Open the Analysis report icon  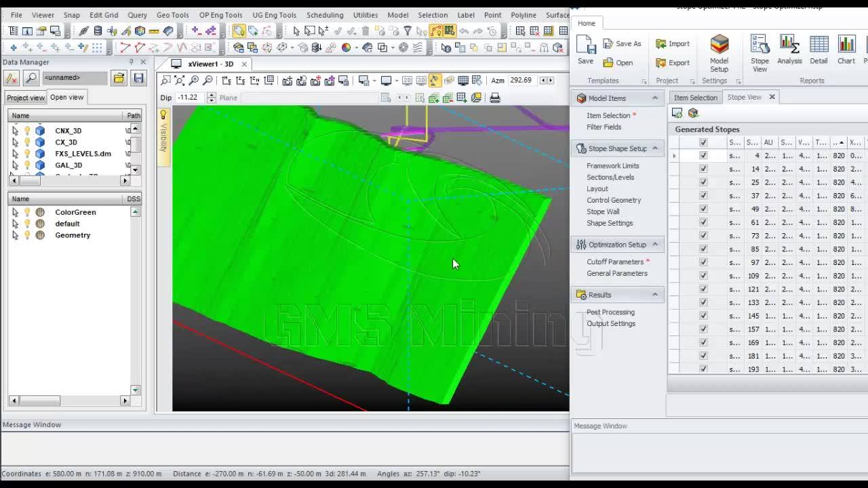pos(789,45)
